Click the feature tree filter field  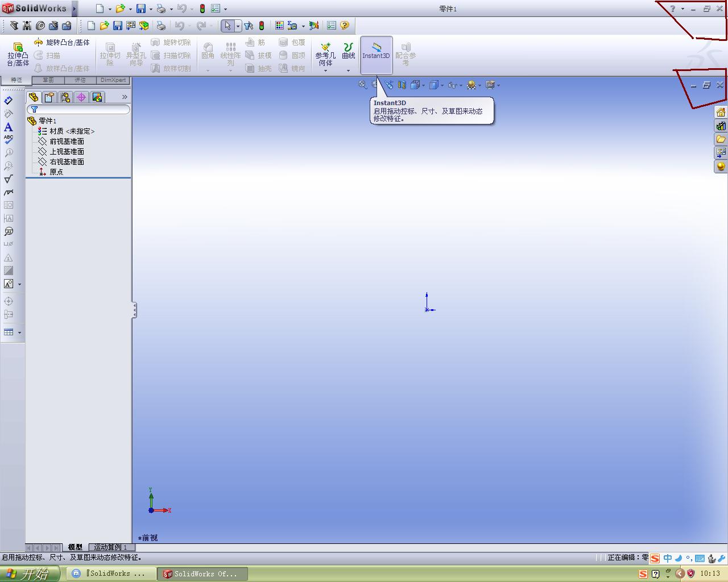click(78, 109)
